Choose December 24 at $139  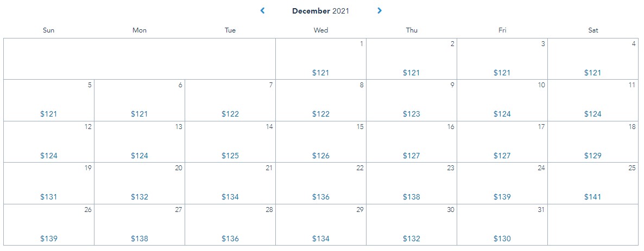502,183
